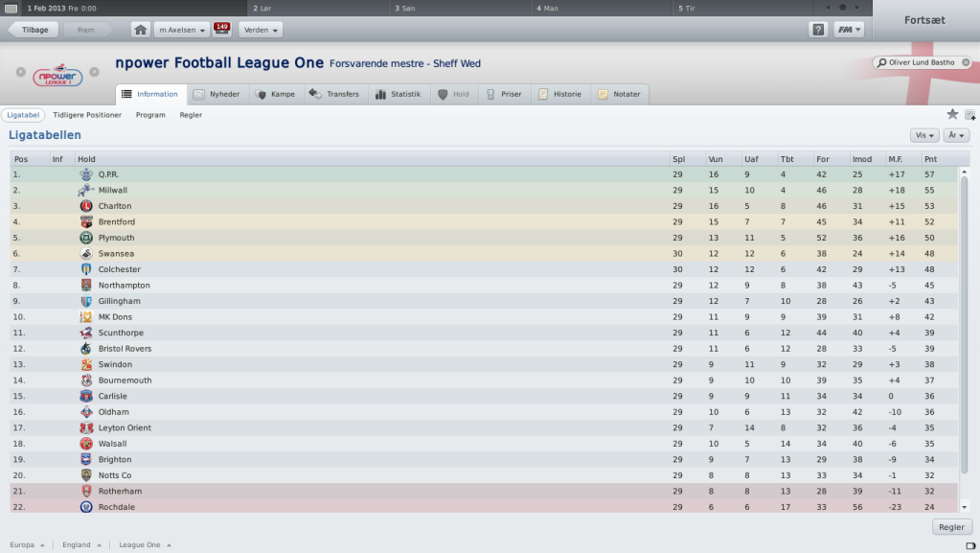Select the Ligatabel sub-view toggle

[x=23, y=115]
